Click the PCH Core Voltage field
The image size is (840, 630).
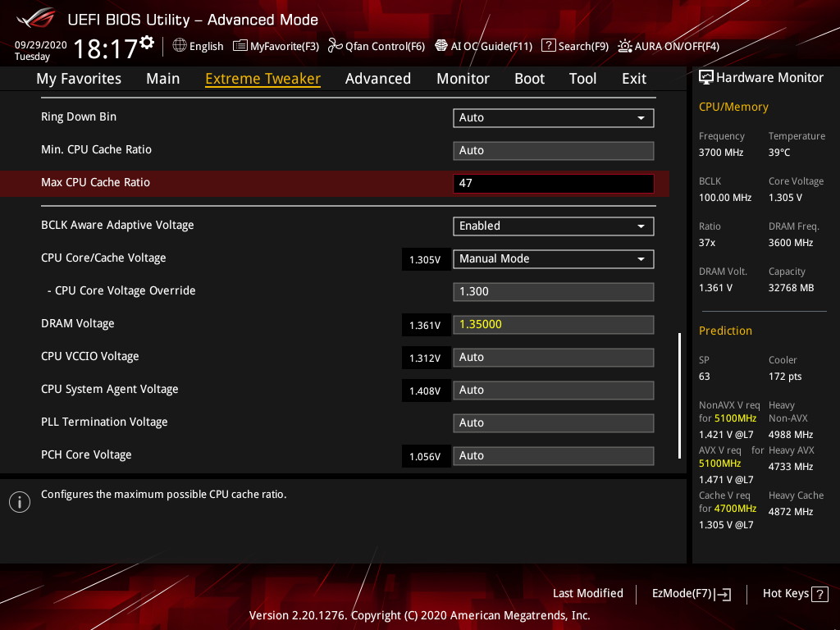point(554,455)
